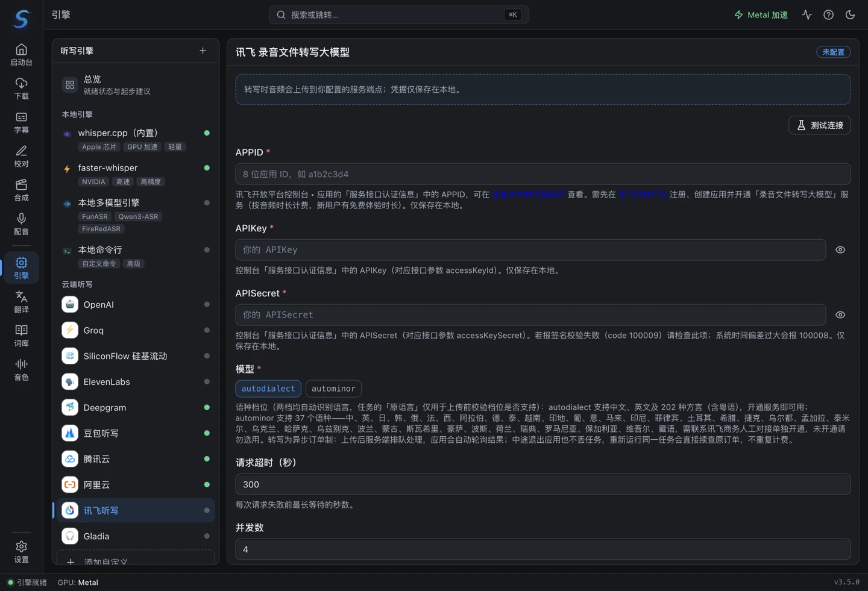Select whisper.cpp（内置）local engine

(136, 139)
